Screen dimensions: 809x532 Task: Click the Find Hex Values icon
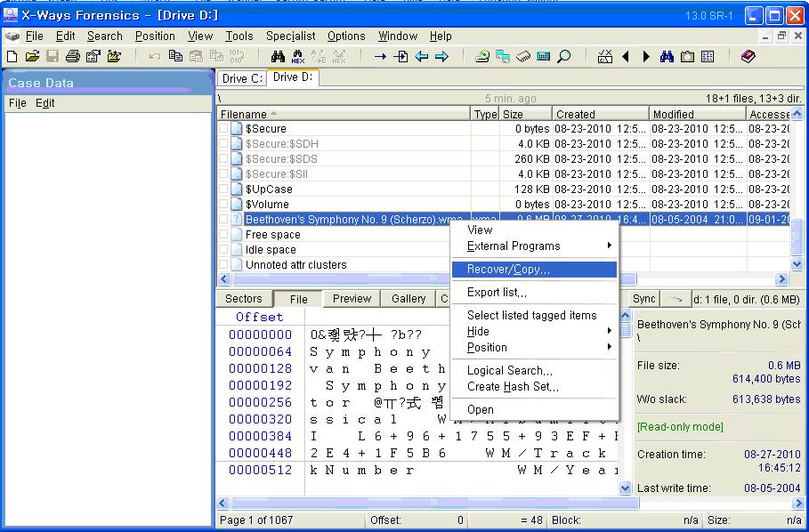coord(298,56)
